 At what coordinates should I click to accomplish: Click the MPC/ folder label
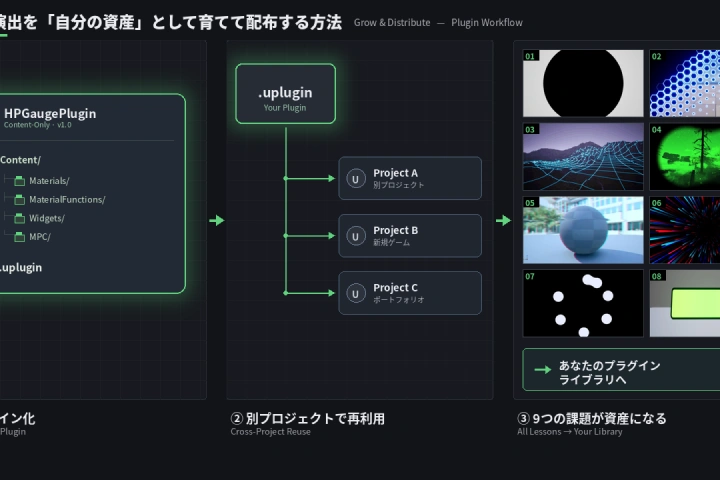pos(40,237)
